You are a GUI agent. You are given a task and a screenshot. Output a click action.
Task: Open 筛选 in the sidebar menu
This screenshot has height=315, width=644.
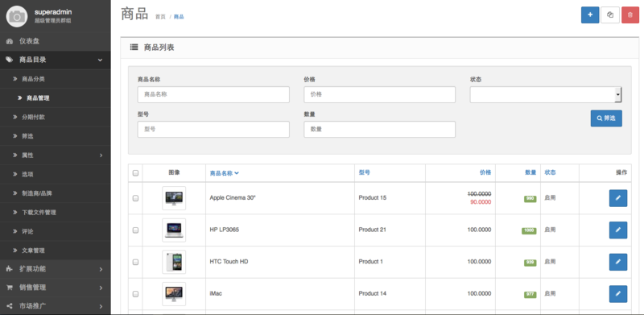tap(55, 136)
